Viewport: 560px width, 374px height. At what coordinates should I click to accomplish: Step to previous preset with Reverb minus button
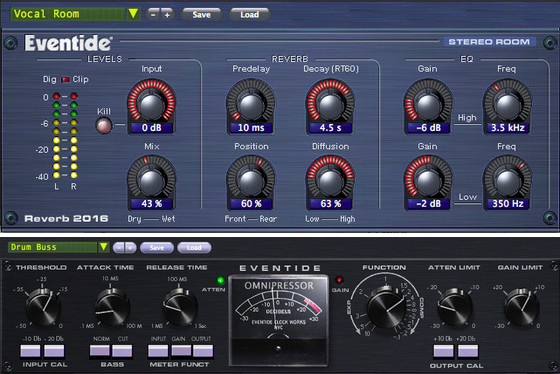coord(153,15)
